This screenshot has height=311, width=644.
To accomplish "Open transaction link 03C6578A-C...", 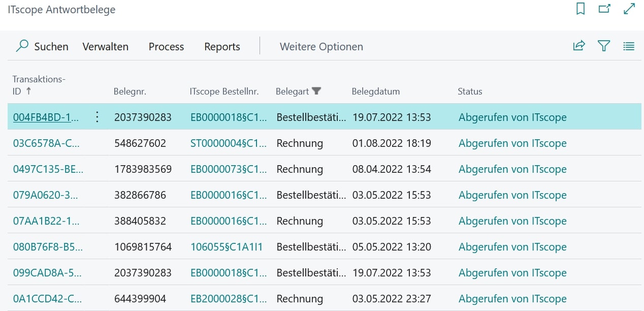I will click(x=46, y=143).
